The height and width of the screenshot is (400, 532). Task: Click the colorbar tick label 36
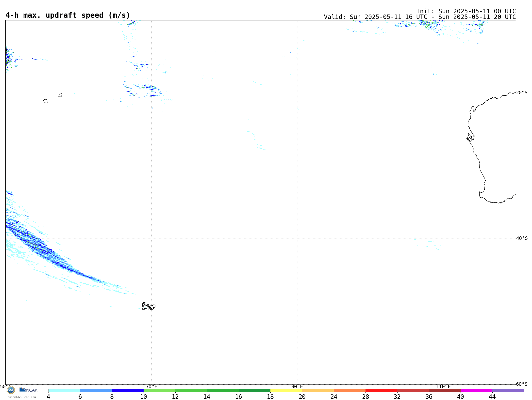pos(429,397)
